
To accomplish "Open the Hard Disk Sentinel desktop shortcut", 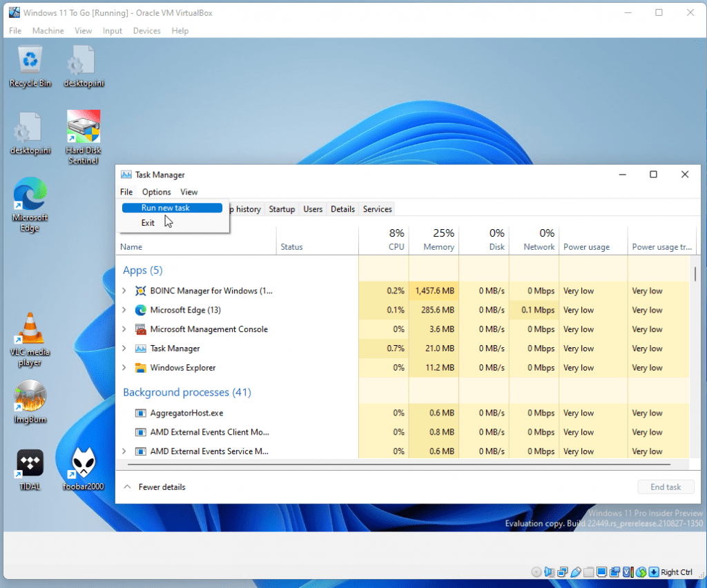I will pyautogui.click(x=83, y=128).
